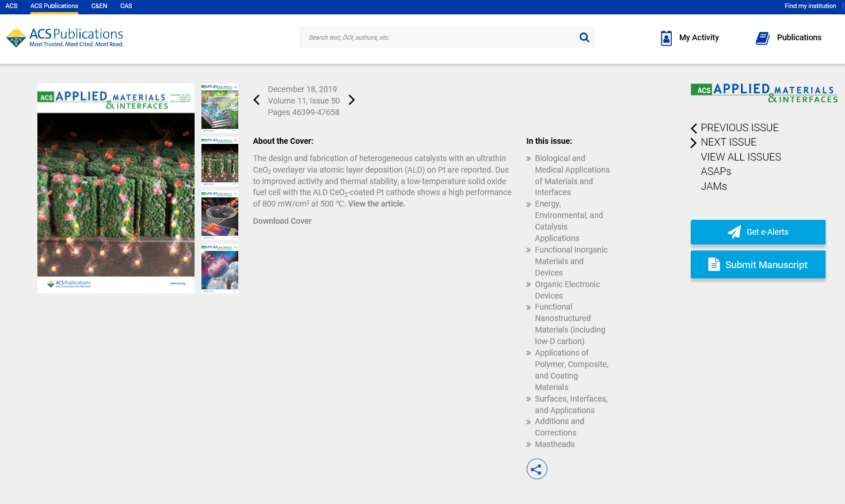This screenshot has width=845, height=504.
Task: Open Organic Electronic Devices section
Action: (567, 290)
